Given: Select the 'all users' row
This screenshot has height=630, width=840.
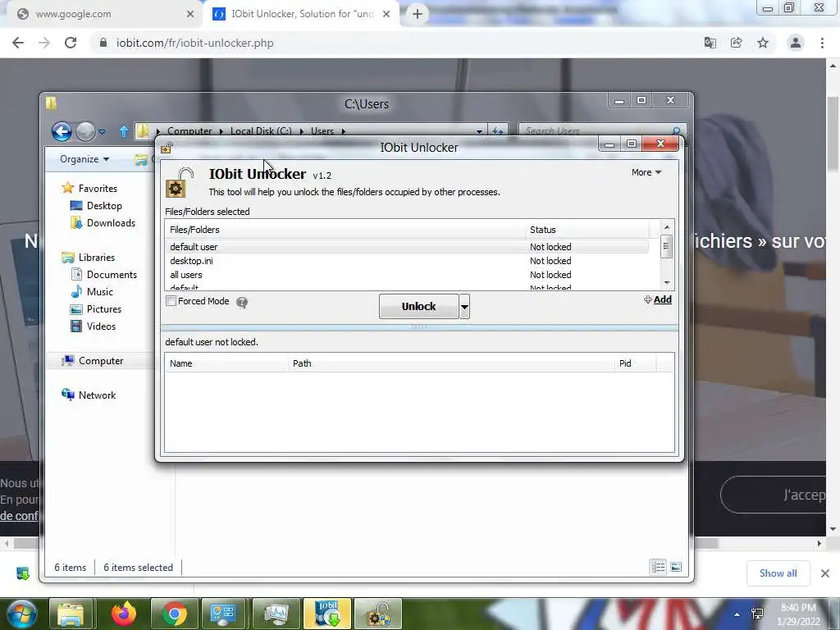Looking at the screenshot, I should 407,274.
